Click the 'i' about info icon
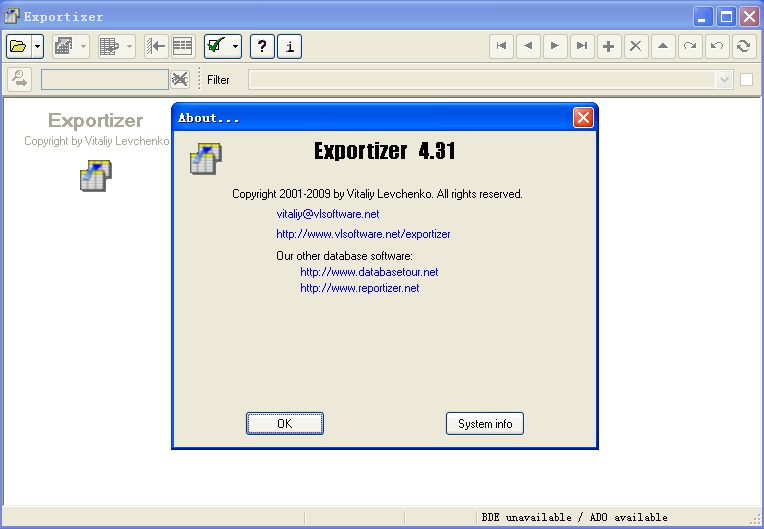Viewport: 764px width, 529px height. tap(289, 47)
